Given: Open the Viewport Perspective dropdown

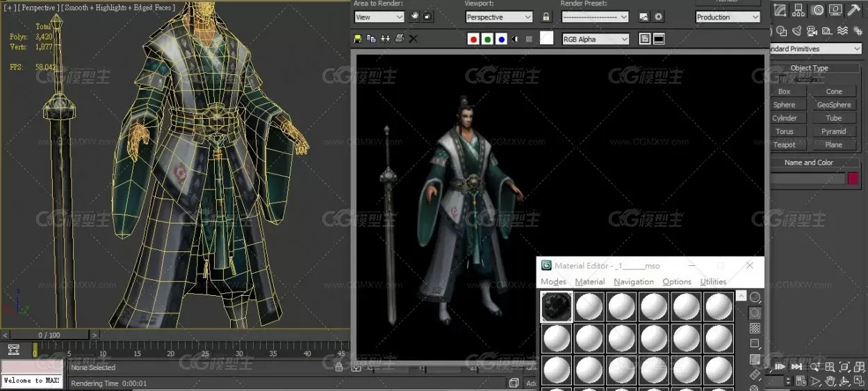Looking at the screenshot, I should point(498,17).
